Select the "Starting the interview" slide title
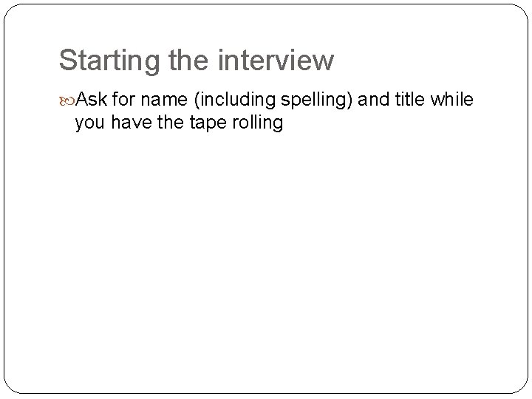 click(197, 61)
